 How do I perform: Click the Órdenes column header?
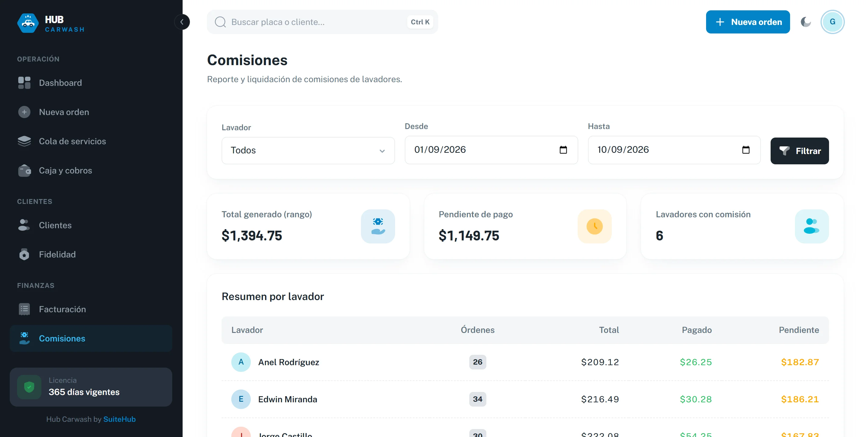click(x=478, y=330)
